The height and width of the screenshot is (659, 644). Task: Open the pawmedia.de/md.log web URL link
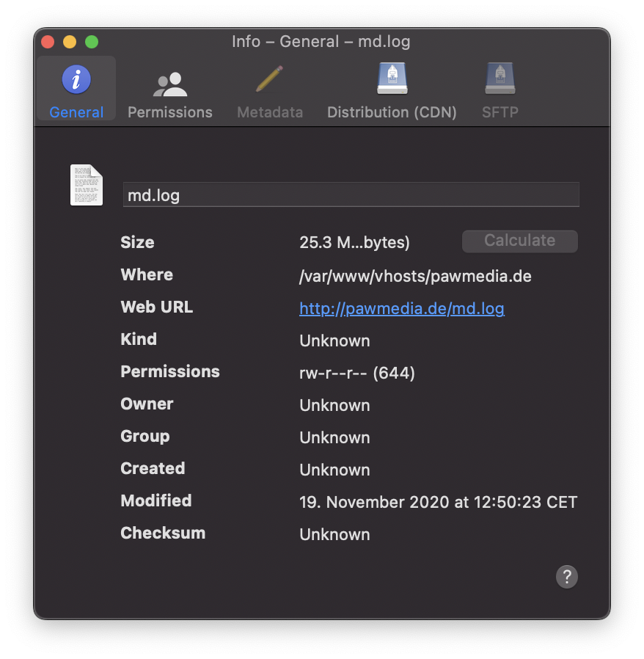coord(402,309)
